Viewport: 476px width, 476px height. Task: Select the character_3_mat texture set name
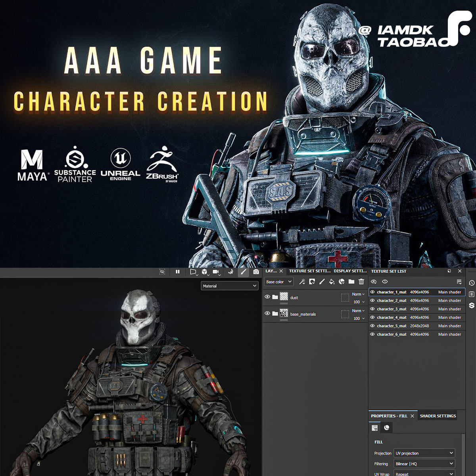point(392,309)
